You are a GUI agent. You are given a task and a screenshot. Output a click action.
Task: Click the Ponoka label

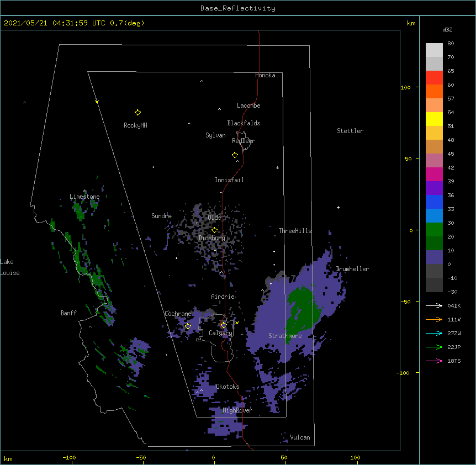pos(265,75)
